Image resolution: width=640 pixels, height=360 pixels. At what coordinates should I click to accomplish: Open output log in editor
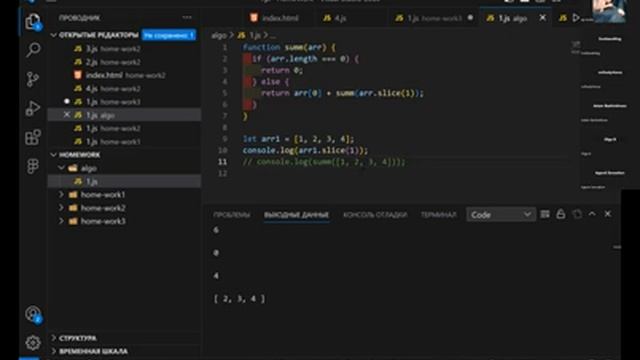click(x=577, y=214)
